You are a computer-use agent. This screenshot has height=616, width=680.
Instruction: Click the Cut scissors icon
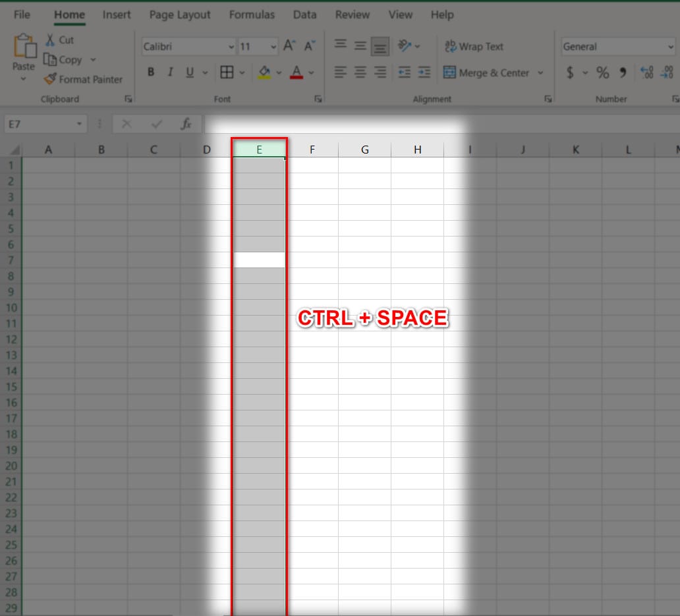(x=50, y=40)
